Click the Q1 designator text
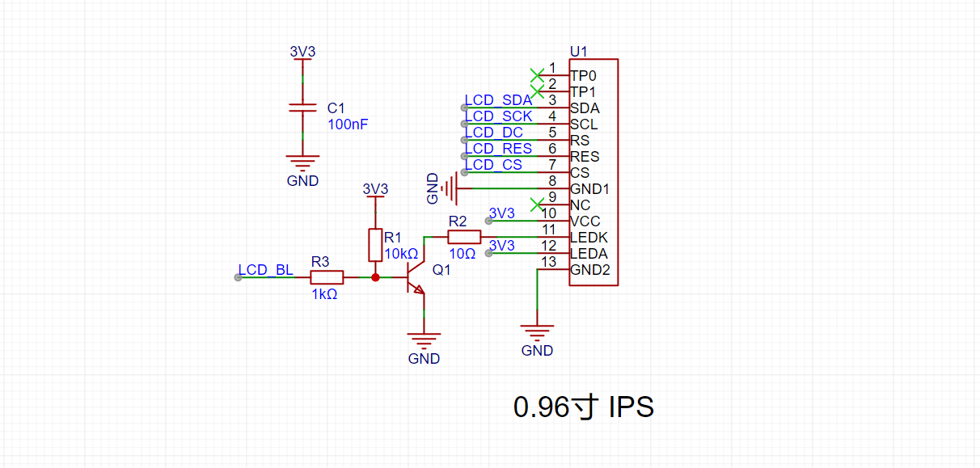Image resolution: width=980 pixels, height=468 pixels. tap(441, 270)
